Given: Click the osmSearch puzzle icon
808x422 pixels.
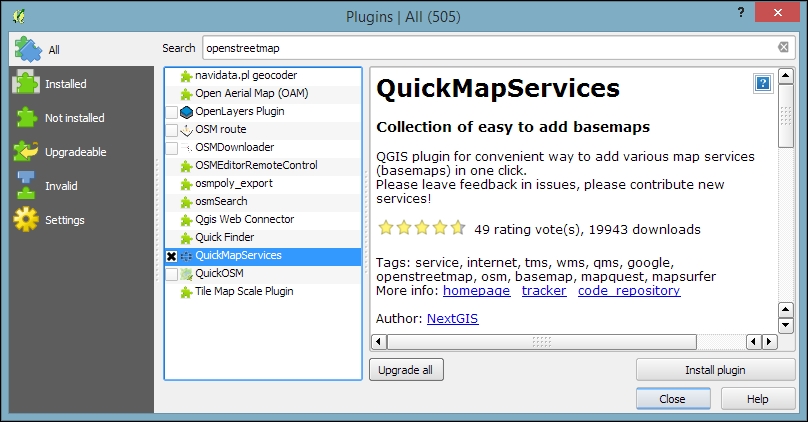Looking at the screenshot, I should click(x=186, y=202).
